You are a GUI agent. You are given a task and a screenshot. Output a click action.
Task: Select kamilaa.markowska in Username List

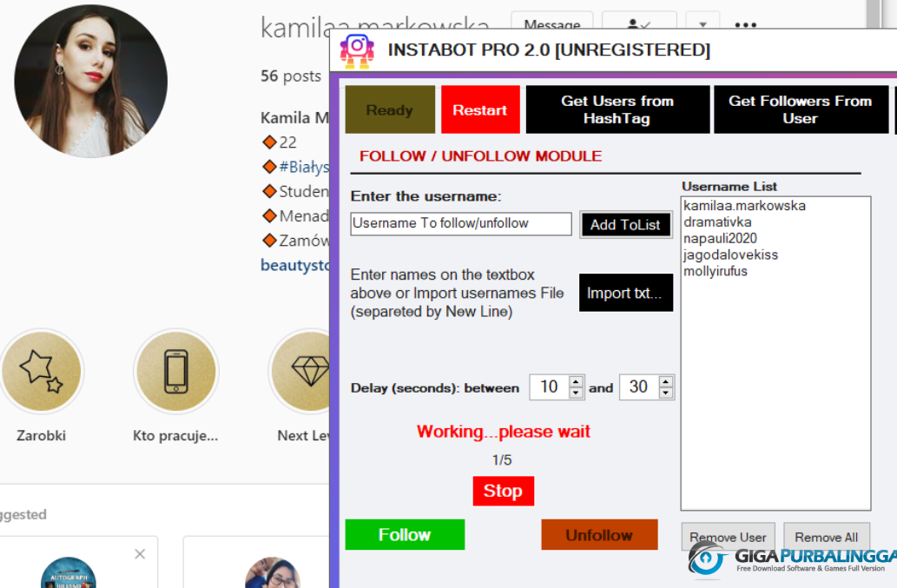744,206
